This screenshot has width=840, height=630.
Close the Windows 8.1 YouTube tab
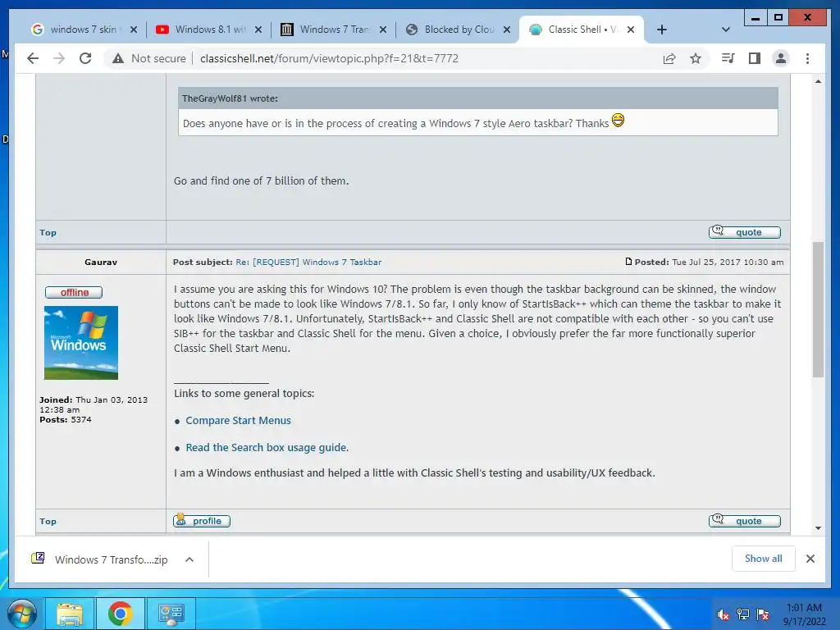point(258,30)
